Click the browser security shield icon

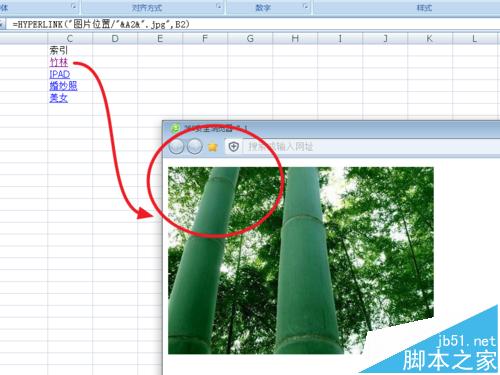(234, 146)
